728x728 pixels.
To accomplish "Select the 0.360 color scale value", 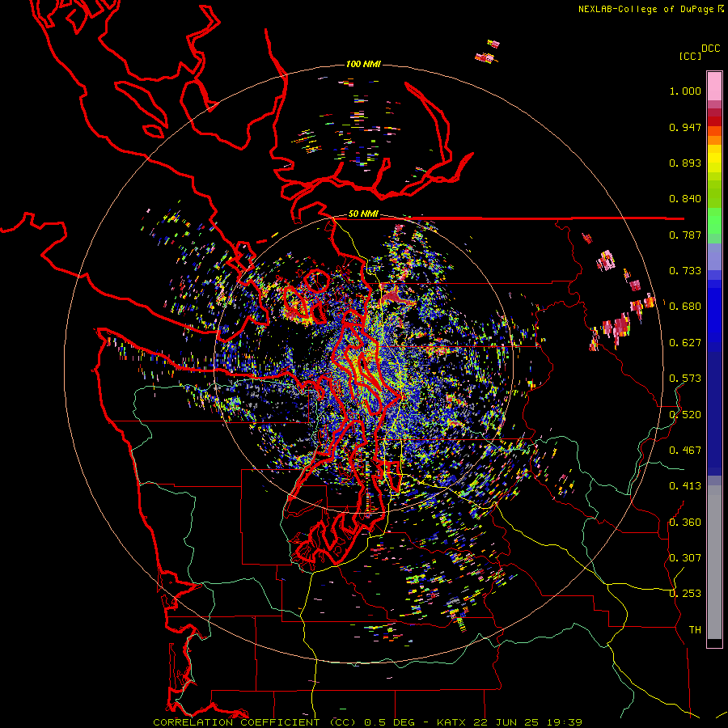I will click(685, 523).
